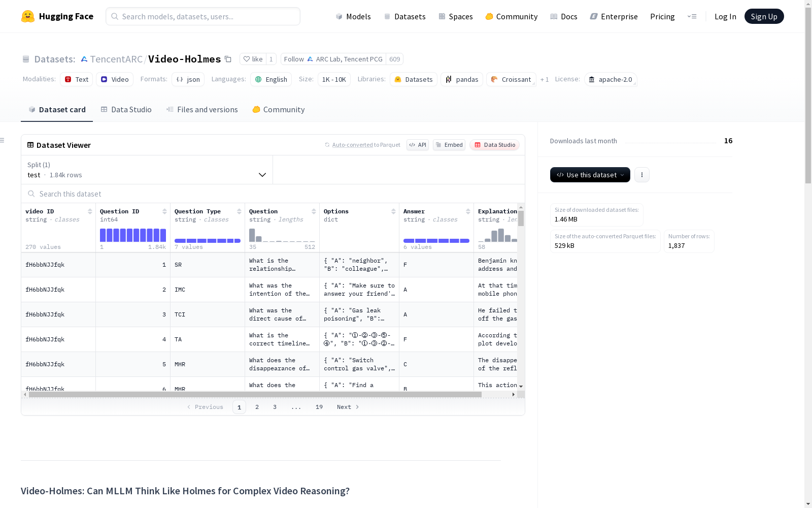Copy the dataset name with the copy icon
812x508 pixels.
click(x=228, y=59)
